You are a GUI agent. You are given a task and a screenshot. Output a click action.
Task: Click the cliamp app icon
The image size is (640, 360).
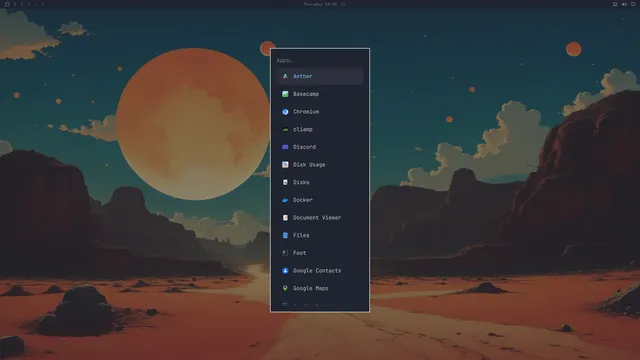(285, 129)
